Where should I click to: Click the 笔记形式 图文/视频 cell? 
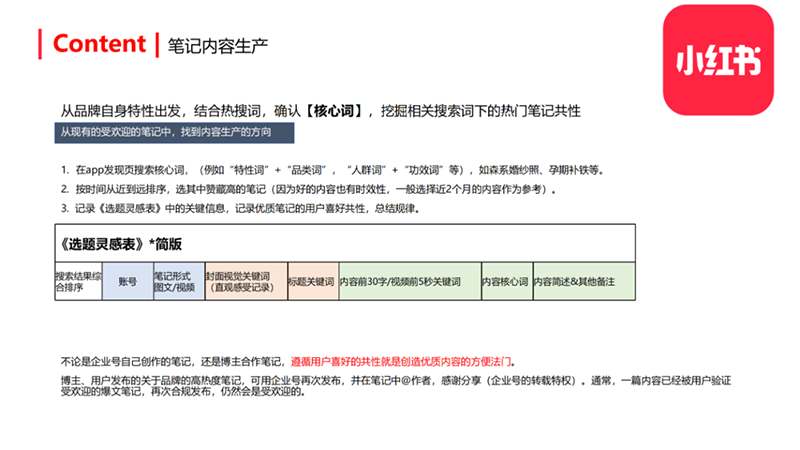[x=179, y=282]
